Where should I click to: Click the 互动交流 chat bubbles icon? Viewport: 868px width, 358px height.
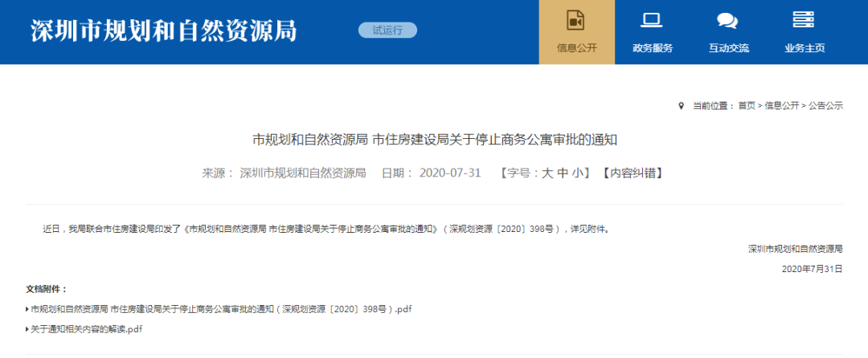pos(727,20)
